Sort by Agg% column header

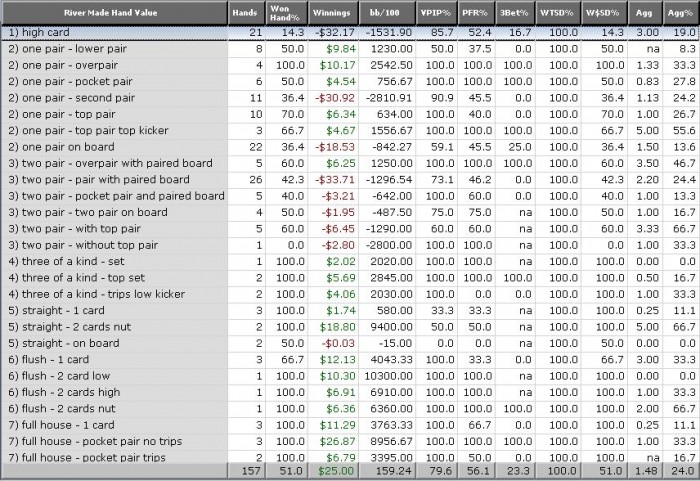681,13
